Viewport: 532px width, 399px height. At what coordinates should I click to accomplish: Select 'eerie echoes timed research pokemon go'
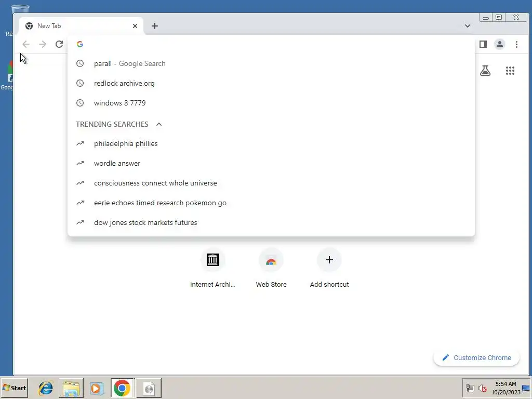click(x=271, y=203)
